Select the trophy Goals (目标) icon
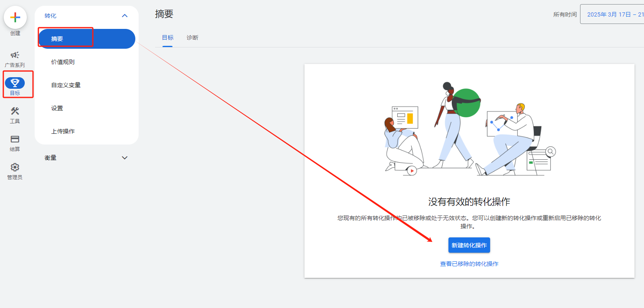The image size is (644, 308). coord(15,83)
